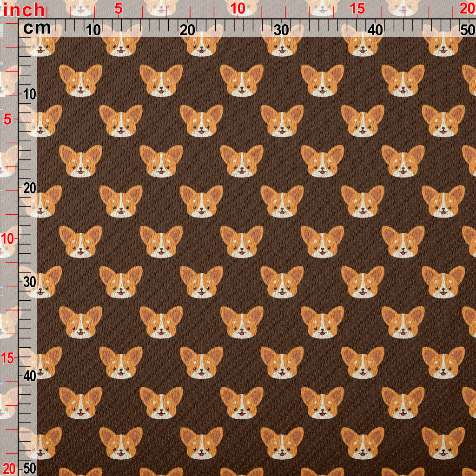Select red 15 on the horizontal inch ruler
This screenshot has width=476, height=476.
tap(357, 9)
